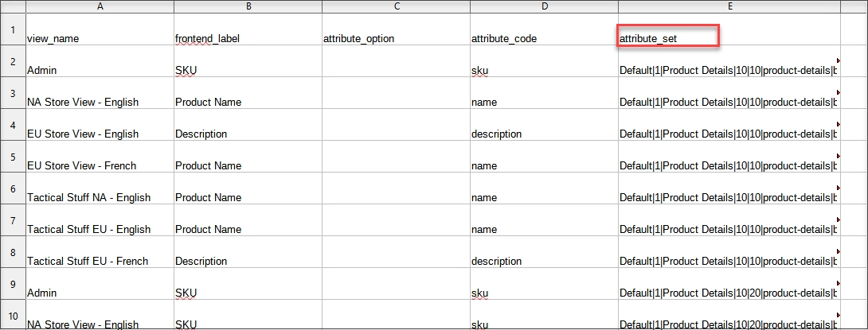The image size is (868, 330).
Task: Select Tactical Stuff EU - French cell
Action: tap(100, 251)
